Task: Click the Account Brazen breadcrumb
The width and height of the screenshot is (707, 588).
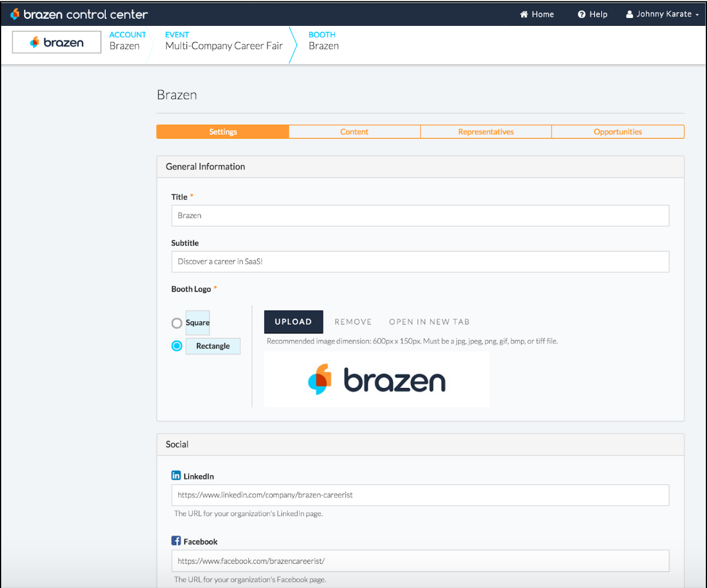Action: [128, 41]
